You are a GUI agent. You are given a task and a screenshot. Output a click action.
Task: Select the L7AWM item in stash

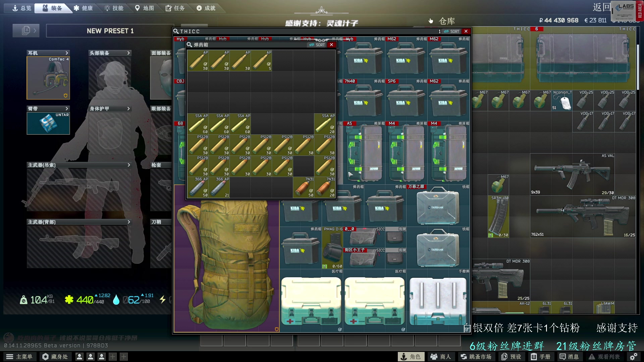(x=604, y=308)
